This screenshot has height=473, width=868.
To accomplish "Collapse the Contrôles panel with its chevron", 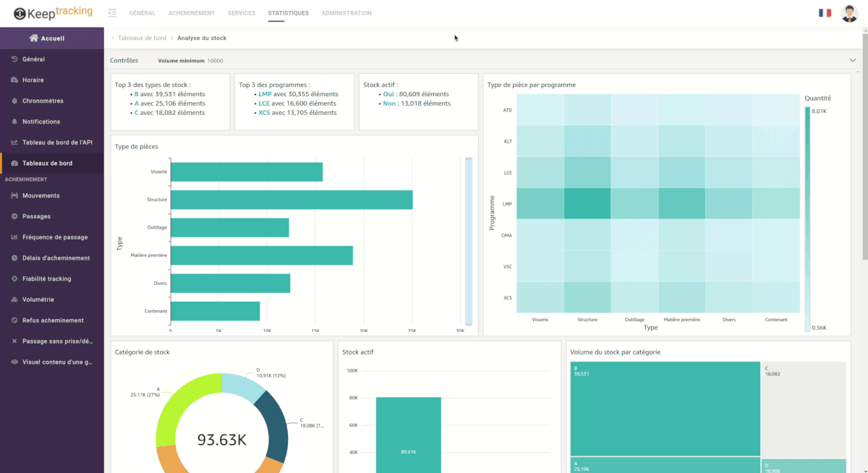I will [851, 61].
